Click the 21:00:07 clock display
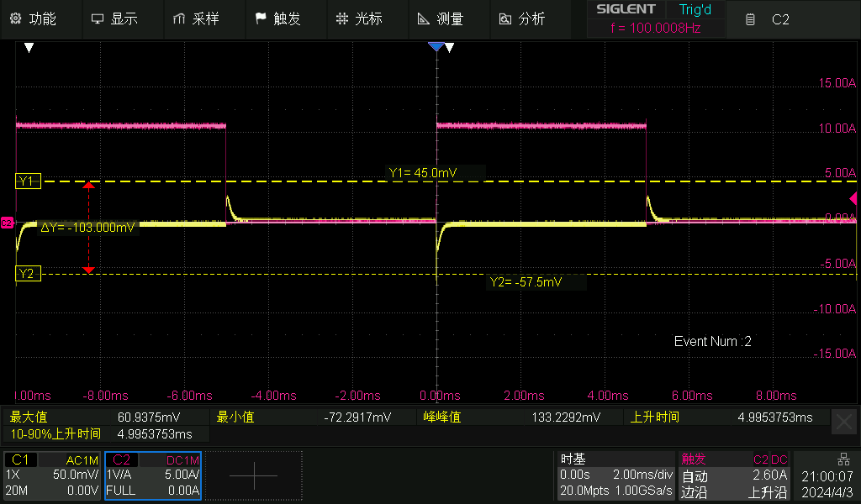This screenshot has height=504, width=861. pyautogui.click(x=827, y=476)
